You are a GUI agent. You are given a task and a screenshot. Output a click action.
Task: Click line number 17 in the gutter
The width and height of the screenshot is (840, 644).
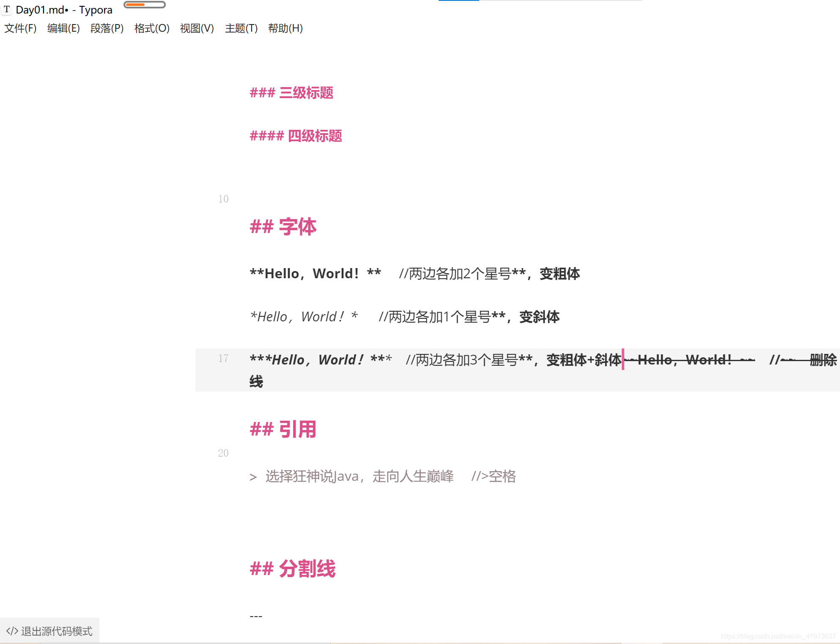[223, 358]
